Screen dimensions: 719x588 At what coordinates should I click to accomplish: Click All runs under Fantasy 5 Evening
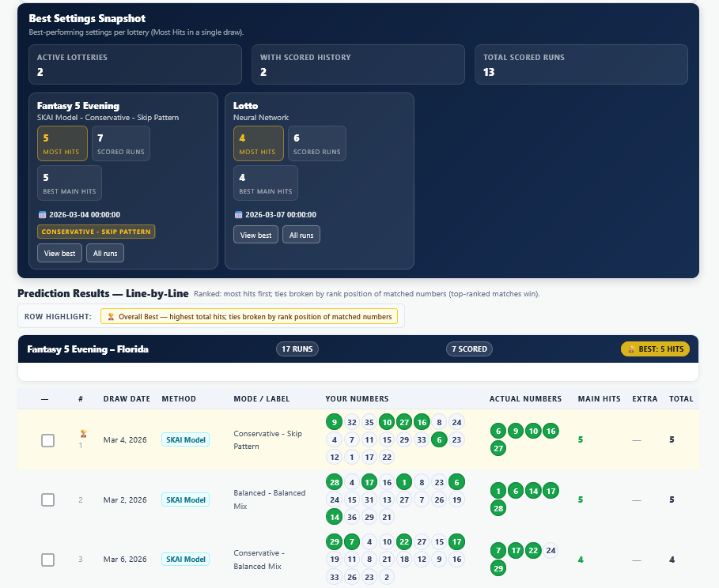click(x=104, y=254)
